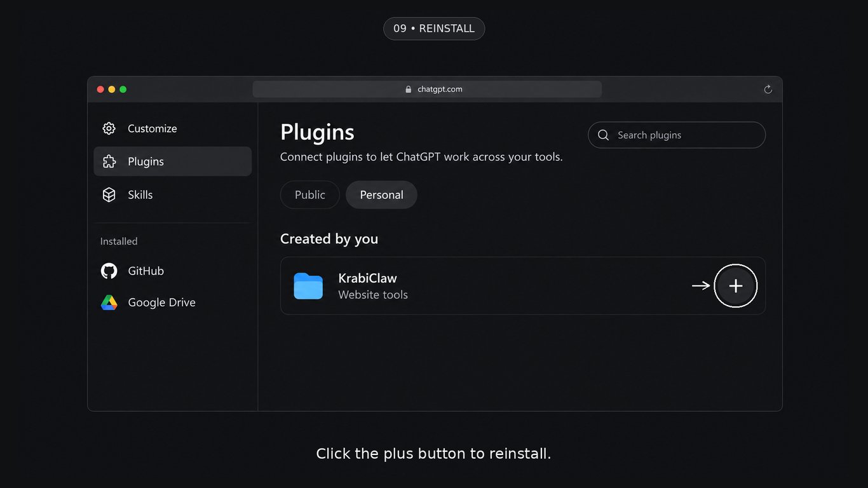Select the Personal tab
Viewport: 868px width, 488px height.
pyautogui.click(x=381, y=195)
